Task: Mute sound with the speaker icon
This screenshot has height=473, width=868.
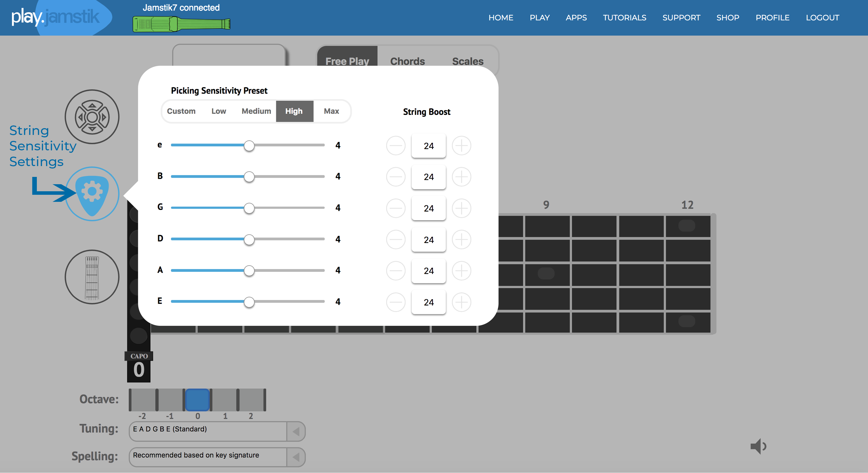Action: tap(758, 446)
